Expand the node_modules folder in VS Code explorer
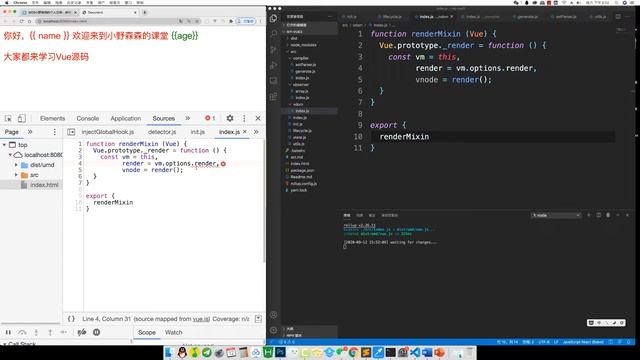 click(302, 45)
